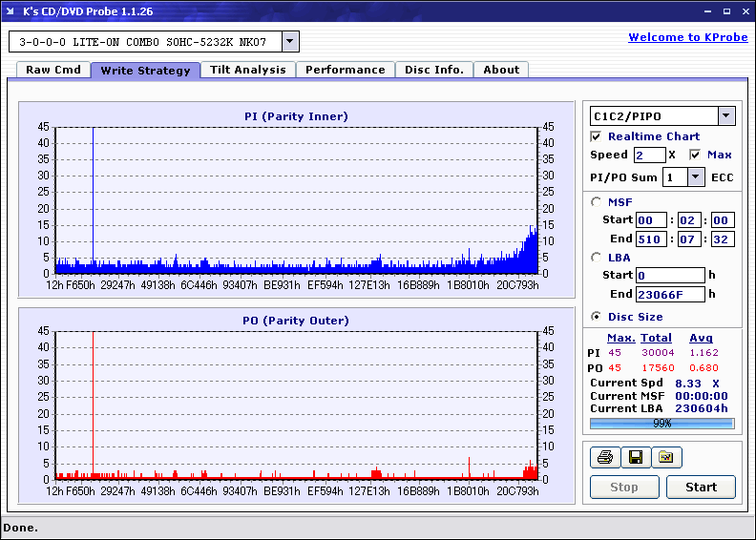The width and height of the screenshot is (756, 540).
Task: Click the 99% scan progress bar
Action: (661, 423)
